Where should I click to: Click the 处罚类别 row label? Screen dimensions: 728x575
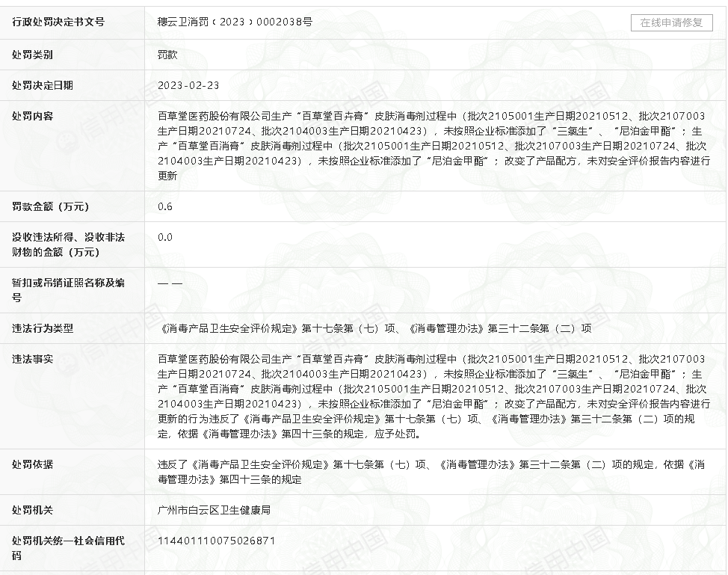click(x=33, y=55)
